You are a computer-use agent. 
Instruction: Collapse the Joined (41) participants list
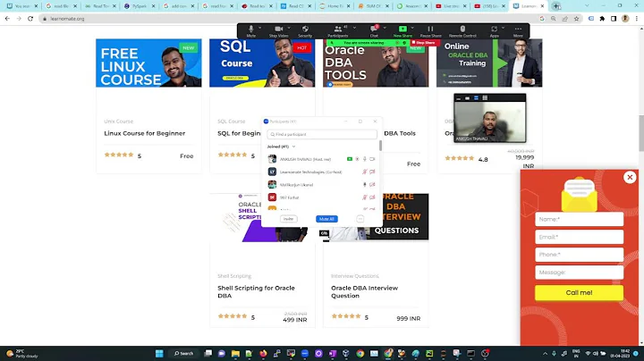[293, 147]
